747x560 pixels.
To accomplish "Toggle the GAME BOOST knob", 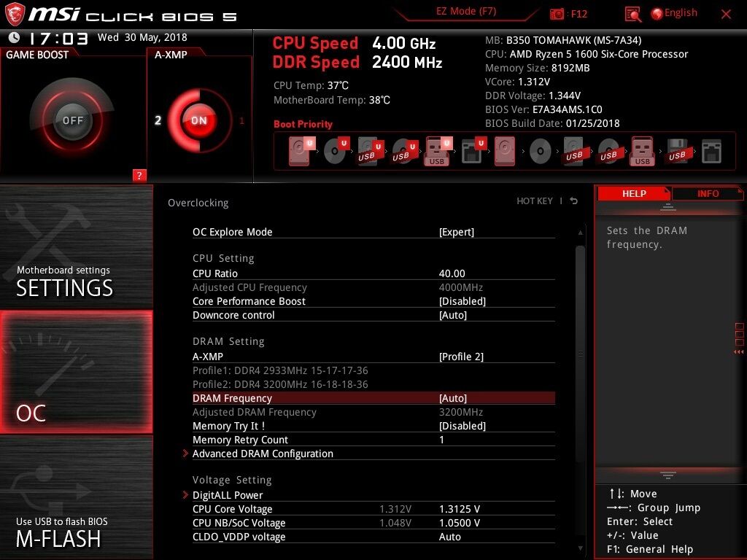I will (72, 120).
